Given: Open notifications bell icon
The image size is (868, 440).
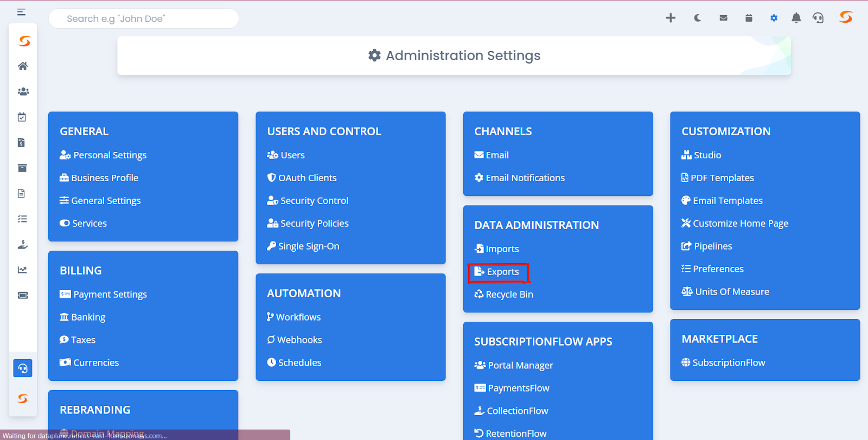Looking at the screenshot, I should [x=796, y=18].
